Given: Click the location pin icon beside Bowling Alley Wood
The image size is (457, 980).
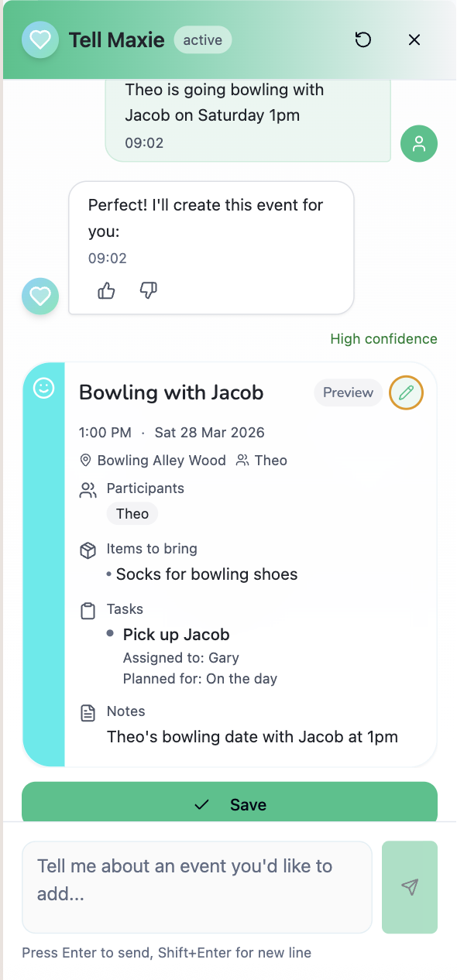Looking at the screenshot, I should 85,460.
